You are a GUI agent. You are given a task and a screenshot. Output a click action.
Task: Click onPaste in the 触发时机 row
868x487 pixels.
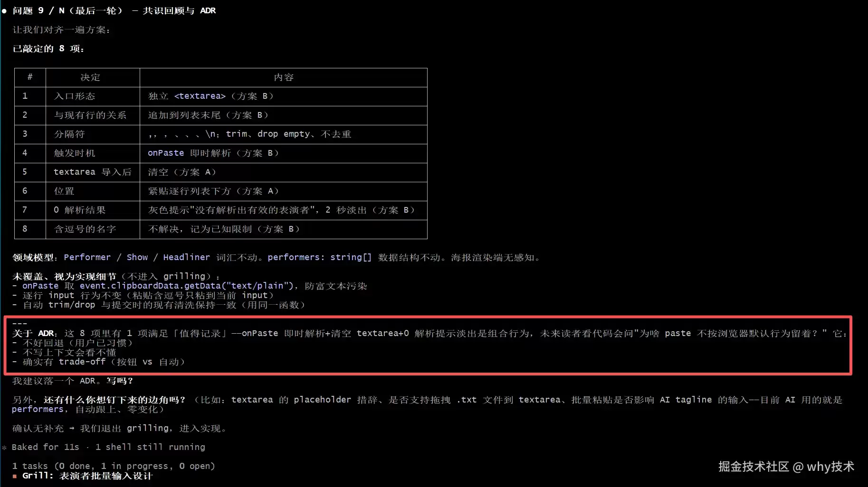click(166, 153)
